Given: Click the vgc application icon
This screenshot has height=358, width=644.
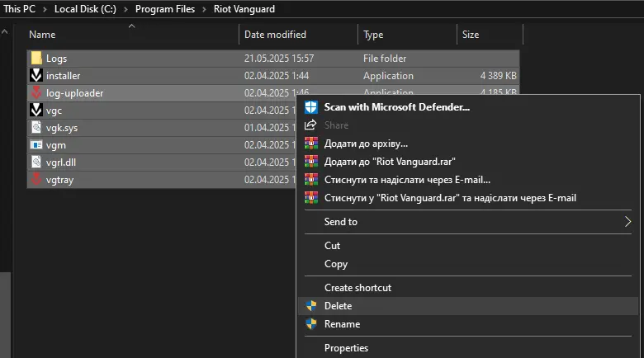Looking at the screenshot, I should tap(36, 110).
